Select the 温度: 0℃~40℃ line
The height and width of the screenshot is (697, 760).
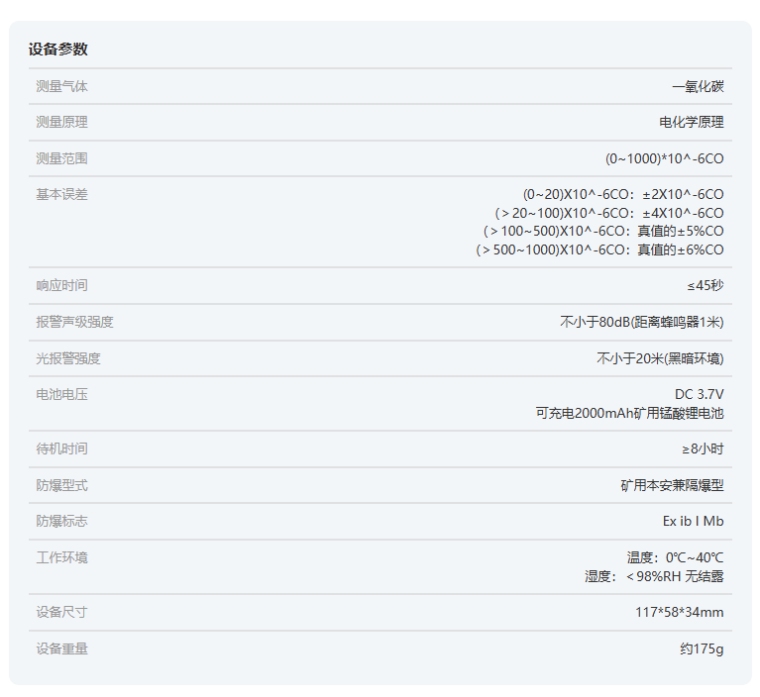click(675, 557)
